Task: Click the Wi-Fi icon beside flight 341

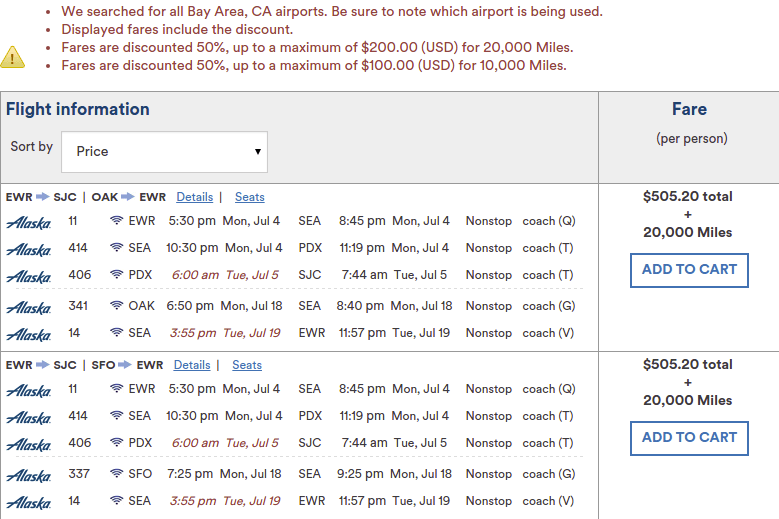Action: 116,305
